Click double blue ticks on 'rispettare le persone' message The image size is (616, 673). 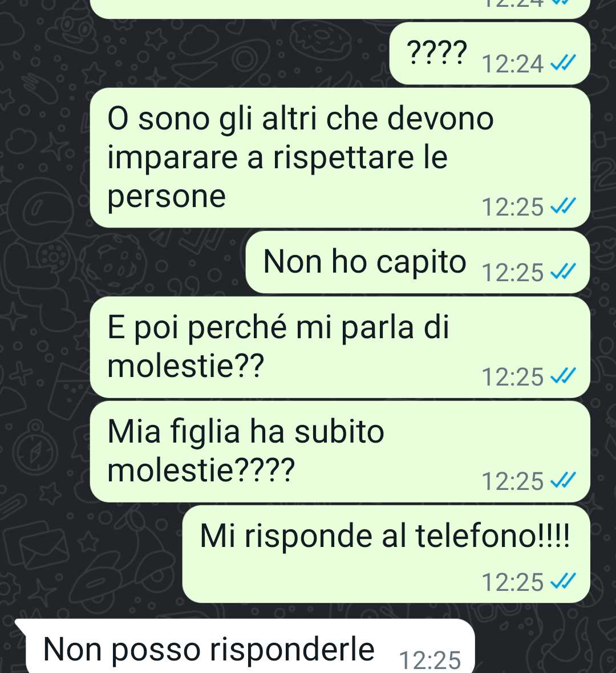pos(563,206)
